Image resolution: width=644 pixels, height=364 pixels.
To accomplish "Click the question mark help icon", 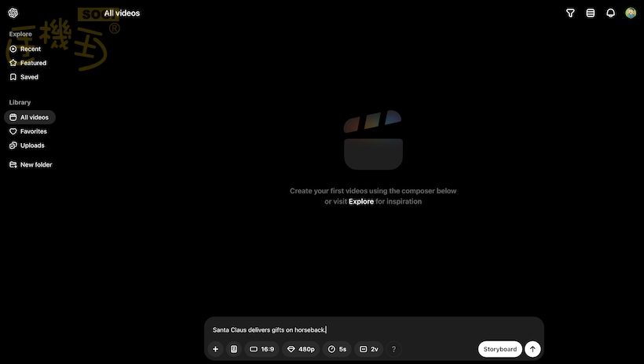I will pyautogui.click(x=393, y=349).
